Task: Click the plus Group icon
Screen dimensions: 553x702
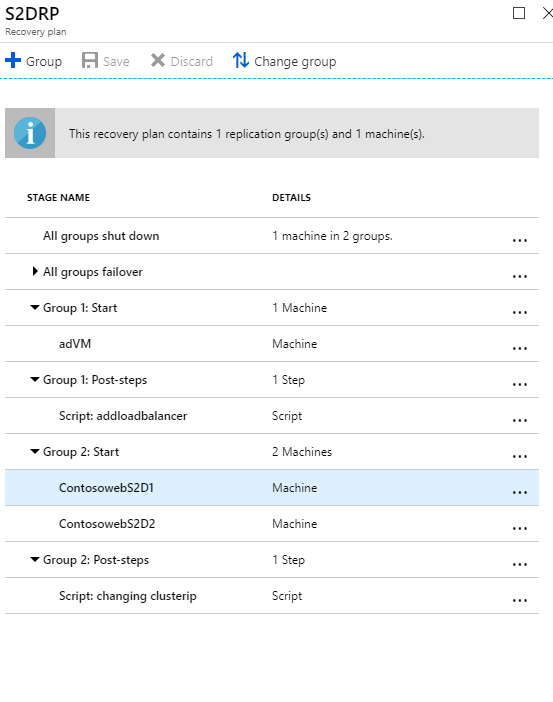Action: [13, 60]
